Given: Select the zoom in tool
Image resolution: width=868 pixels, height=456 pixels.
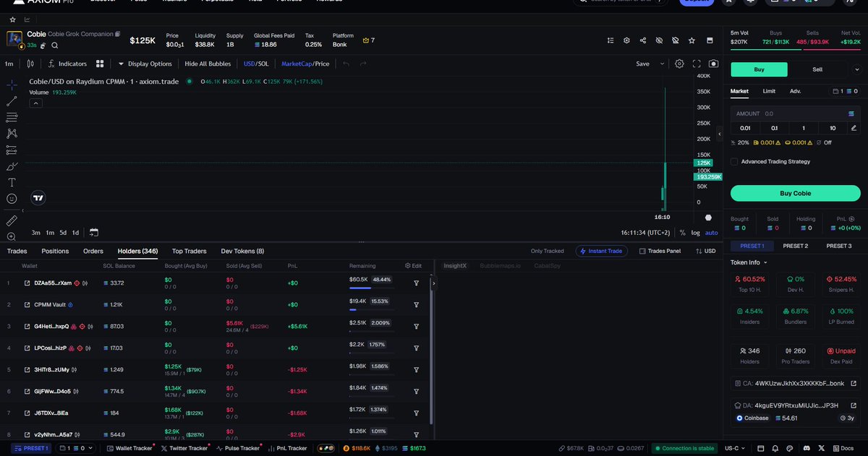Looking at the screenshot, I should tap(12, 236).
